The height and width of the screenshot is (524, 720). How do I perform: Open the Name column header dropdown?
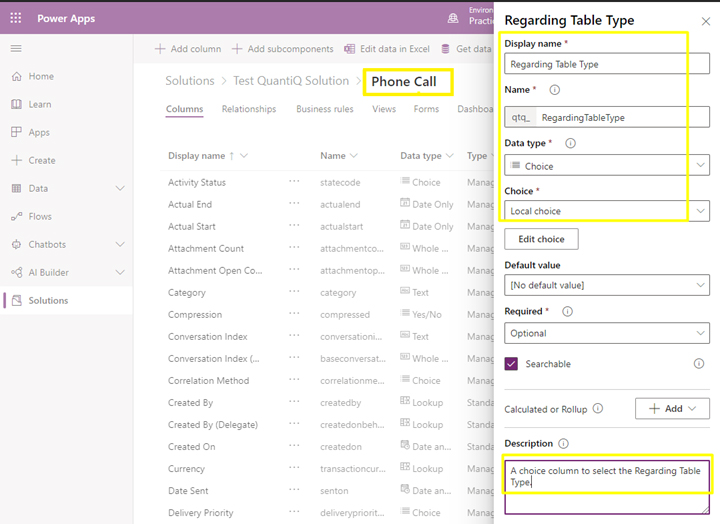(354, 156)
